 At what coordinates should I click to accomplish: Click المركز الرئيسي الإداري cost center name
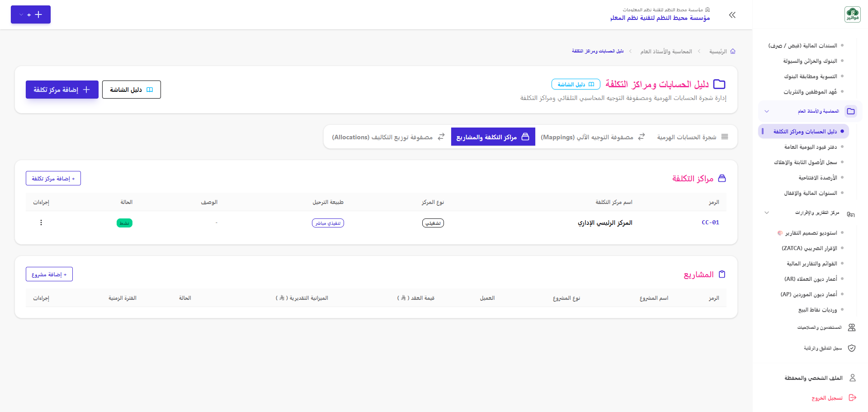605,223
